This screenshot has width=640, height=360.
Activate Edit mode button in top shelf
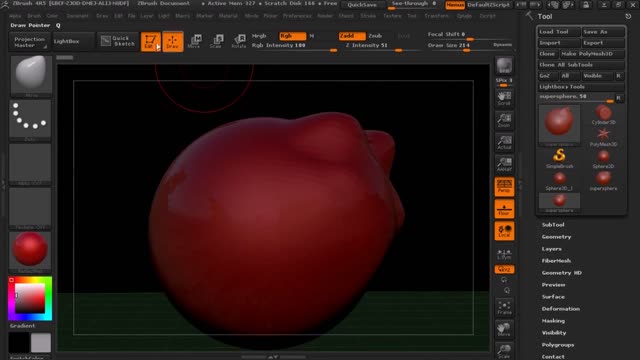151,41
